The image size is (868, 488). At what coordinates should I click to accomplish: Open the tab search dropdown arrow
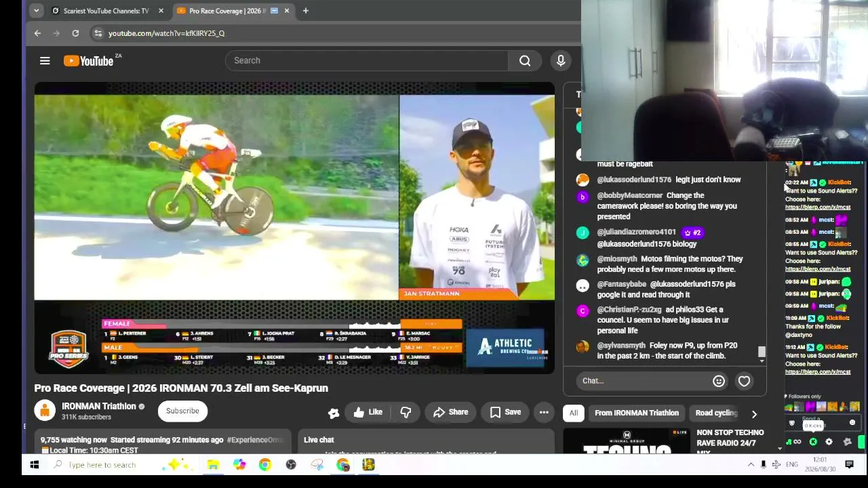click(37, 11)
